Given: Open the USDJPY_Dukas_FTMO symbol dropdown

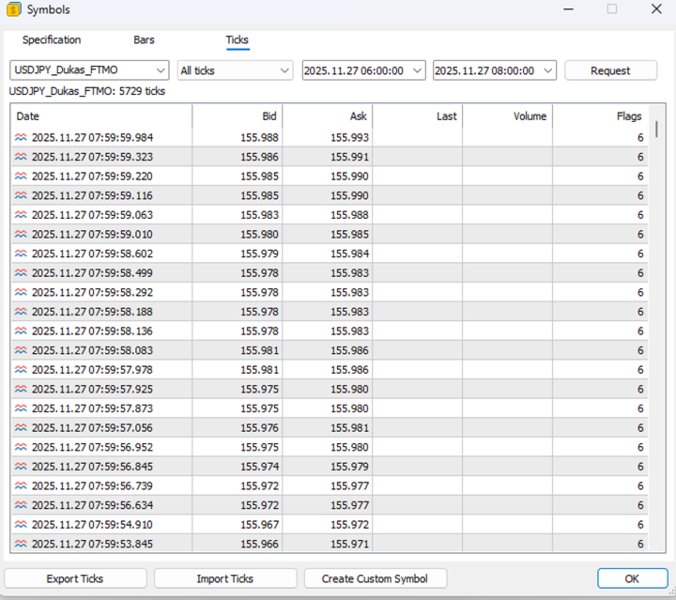Looking at the screenshot, I should coord(89,70).
